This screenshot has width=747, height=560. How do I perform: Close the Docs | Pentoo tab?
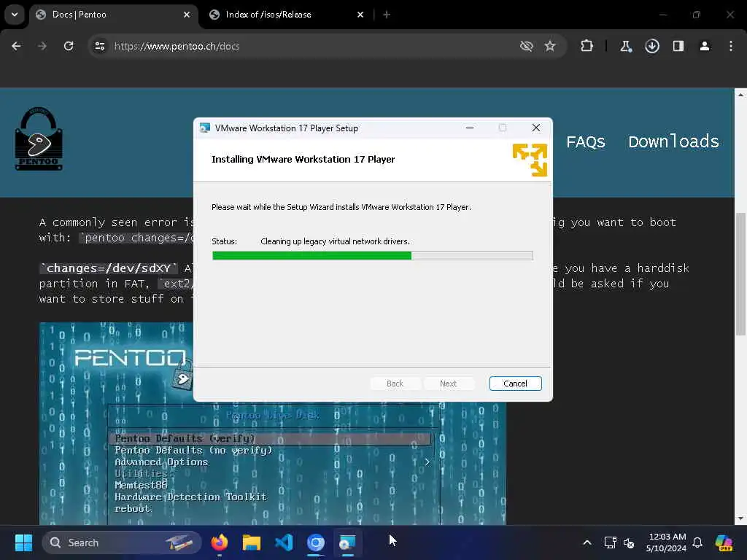tap(187, 15)
